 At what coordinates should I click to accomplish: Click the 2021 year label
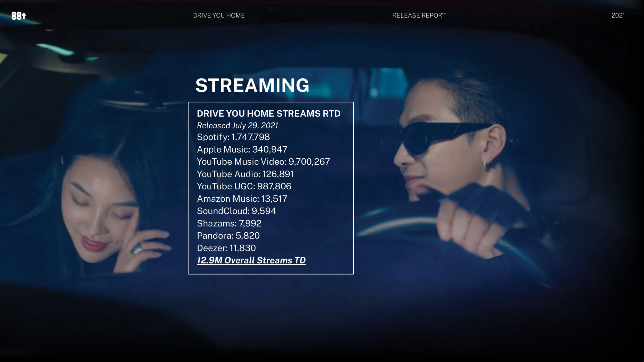[x=618, y=15]
